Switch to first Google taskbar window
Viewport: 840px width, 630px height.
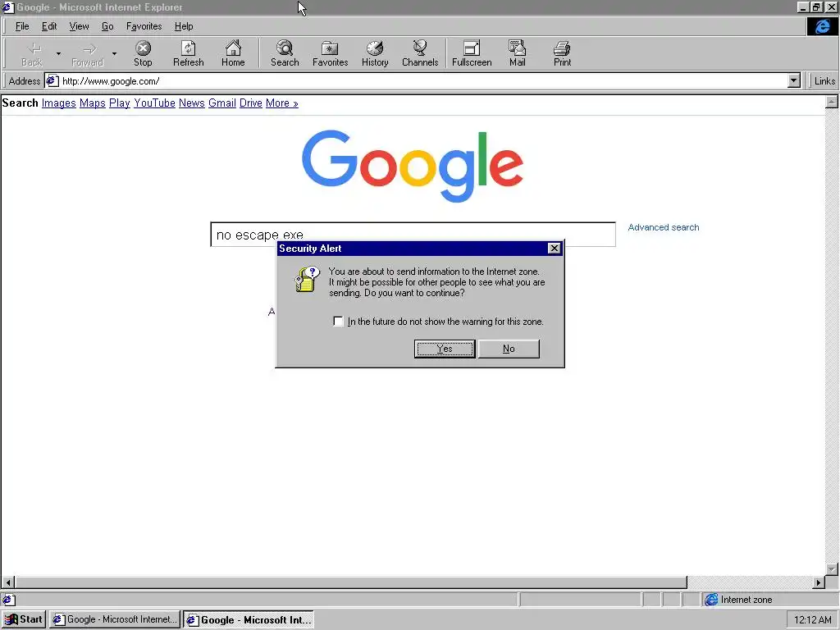point(115,619)
